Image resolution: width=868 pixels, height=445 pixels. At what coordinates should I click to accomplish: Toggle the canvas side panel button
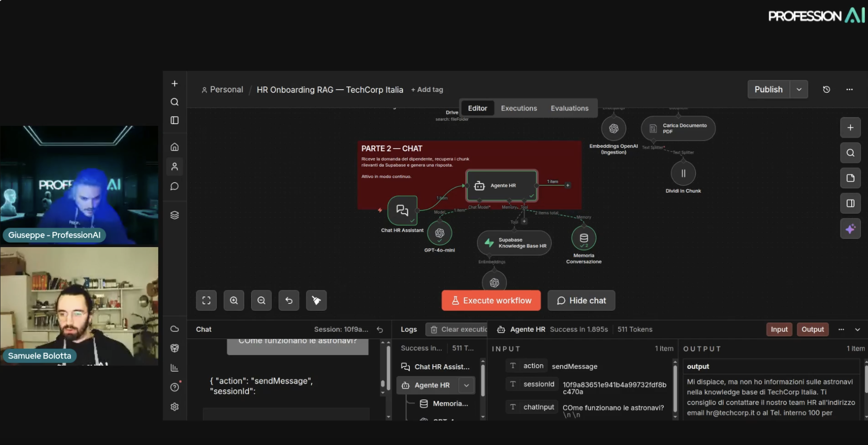click(x=850, y=203)
